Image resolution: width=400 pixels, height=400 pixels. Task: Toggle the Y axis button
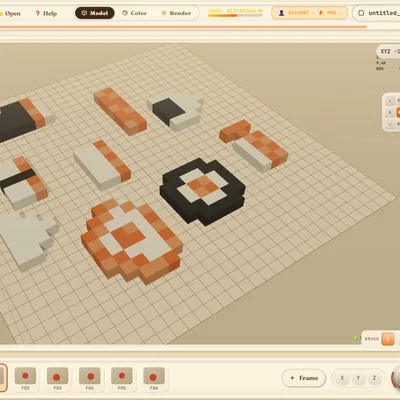[x=358, y=378]
